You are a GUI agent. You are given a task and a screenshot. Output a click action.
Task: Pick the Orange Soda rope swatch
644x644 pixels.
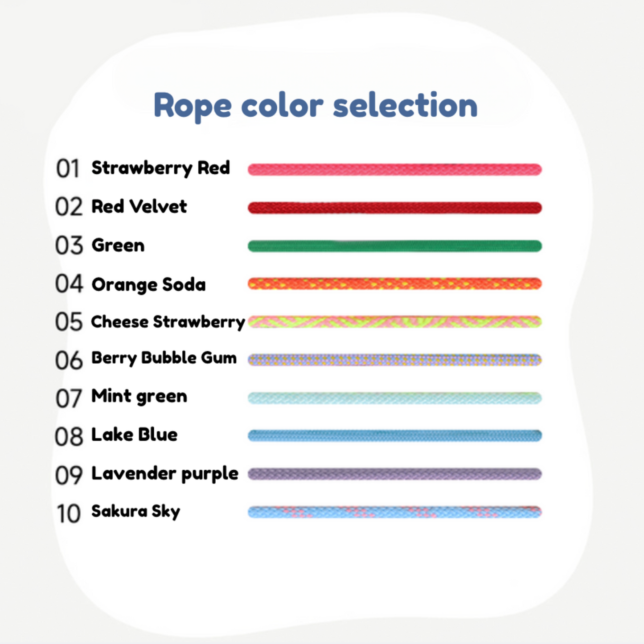click(x=394, y=283)
